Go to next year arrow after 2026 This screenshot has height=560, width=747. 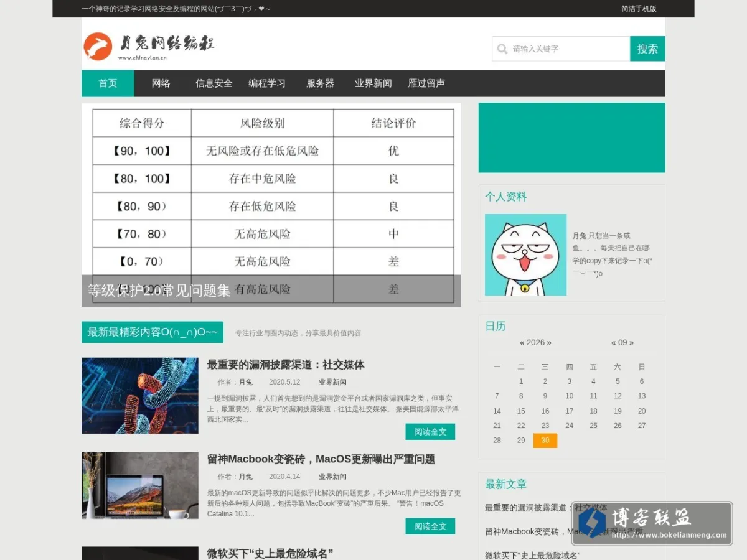point(549,342)
